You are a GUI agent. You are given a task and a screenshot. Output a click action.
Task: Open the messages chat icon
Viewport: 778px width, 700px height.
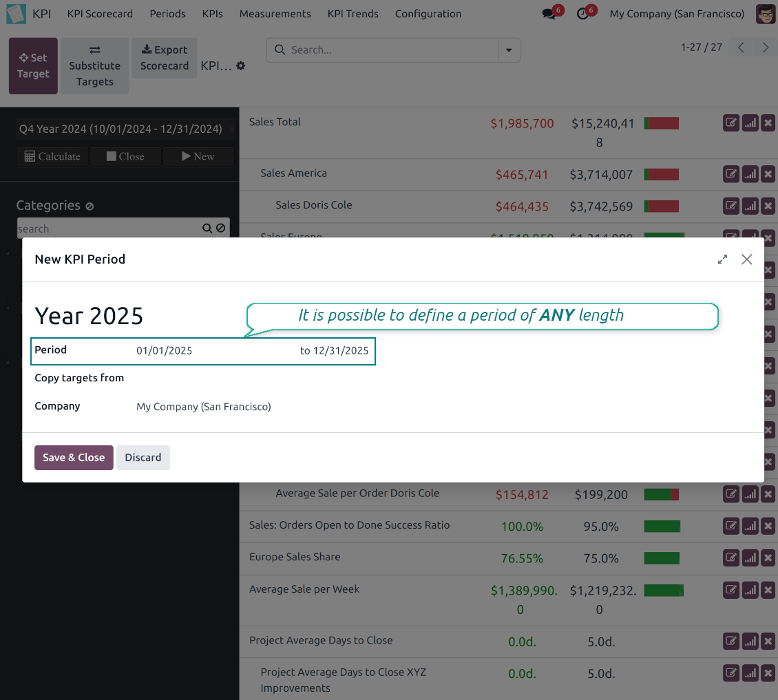549,14
